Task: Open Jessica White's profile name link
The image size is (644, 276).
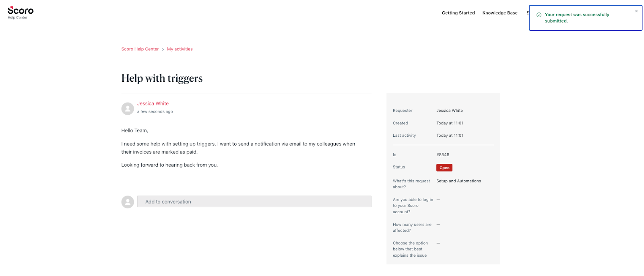Action: point(153,103)
